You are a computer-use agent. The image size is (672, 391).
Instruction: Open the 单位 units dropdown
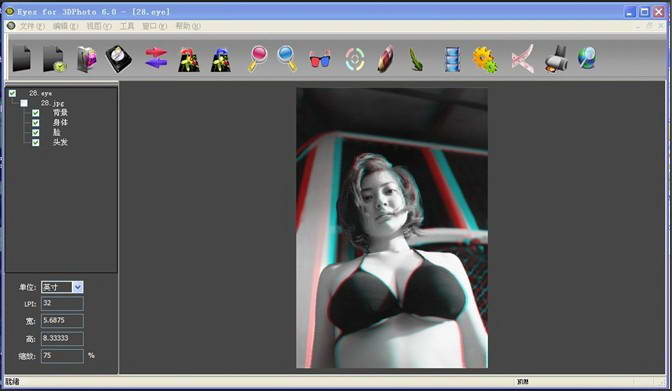pyautogui.click(x=78, y=287)
